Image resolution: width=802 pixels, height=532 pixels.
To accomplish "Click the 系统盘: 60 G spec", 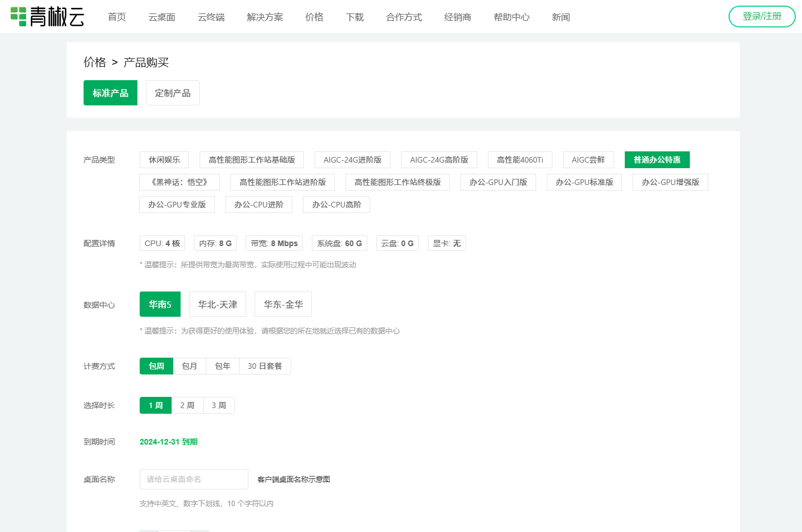I will point(339,243).
